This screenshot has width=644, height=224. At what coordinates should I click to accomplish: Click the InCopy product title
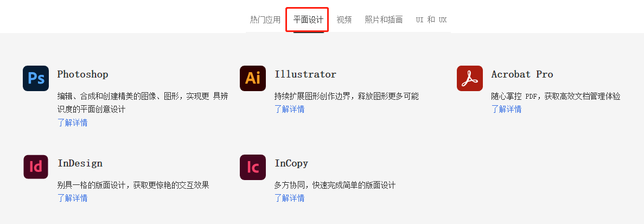tap(291, 163)
